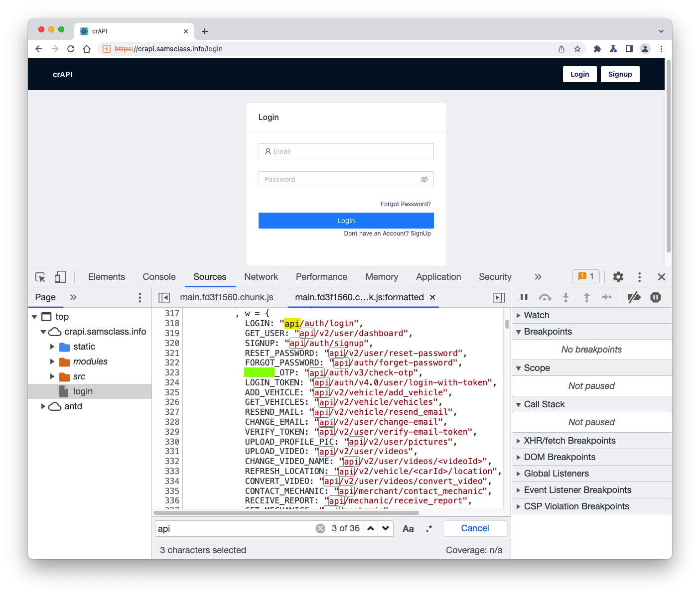Expand the src folder

click(x=52, y=376)
